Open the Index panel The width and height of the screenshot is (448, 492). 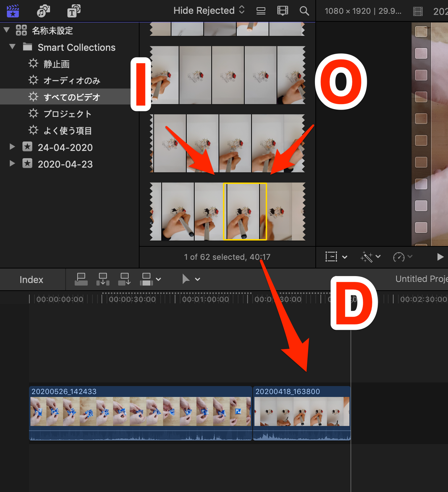pos(32,280)
